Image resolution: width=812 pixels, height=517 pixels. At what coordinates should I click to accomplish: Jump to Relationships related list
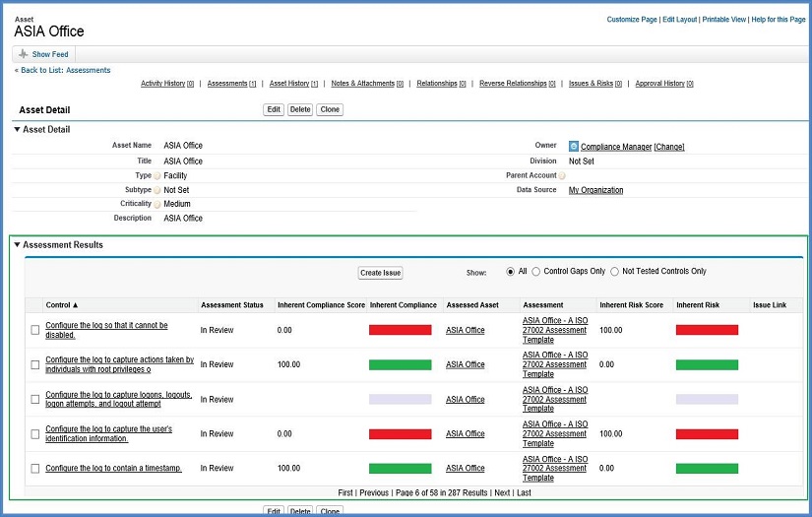tap(441, 84)
